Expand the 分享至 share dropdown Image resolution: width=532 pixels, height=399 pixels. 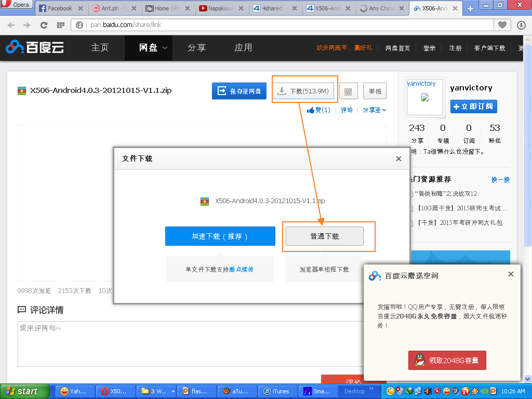[x=374, y=110]
